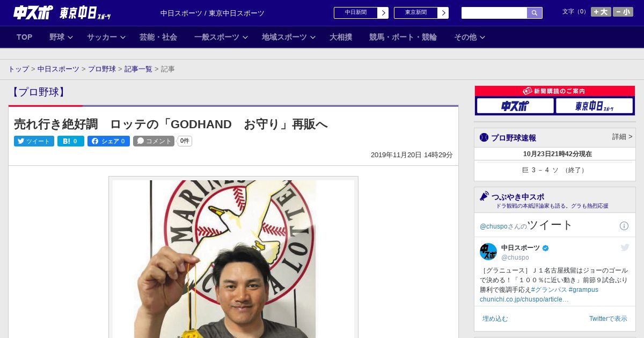Open the 大相撲 menu item
This screenshot has height=338, width=644.
click(x=341, y=37)
